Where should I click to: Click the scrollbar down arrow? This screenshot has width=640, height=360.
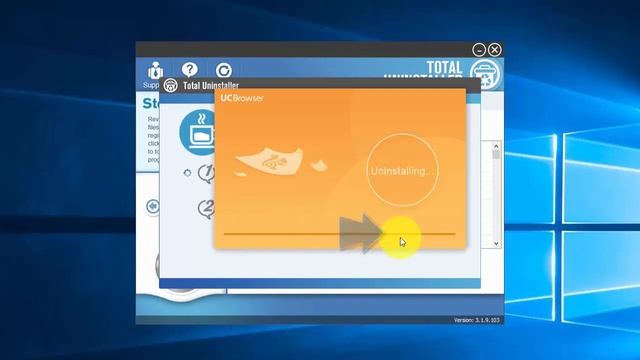[496, 244]
